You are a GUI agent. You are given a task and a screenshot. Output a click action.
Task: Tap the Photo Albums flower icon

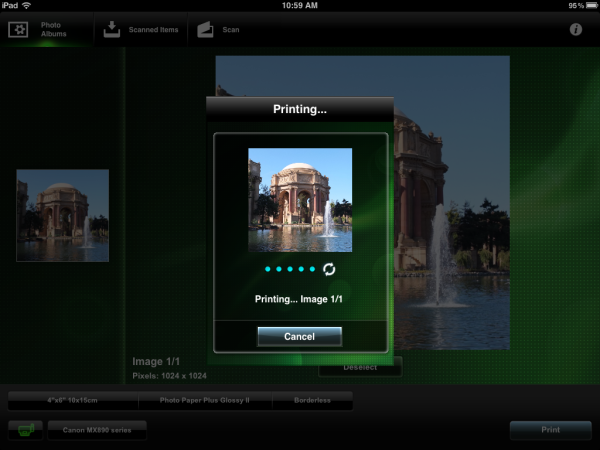(18, 29)
